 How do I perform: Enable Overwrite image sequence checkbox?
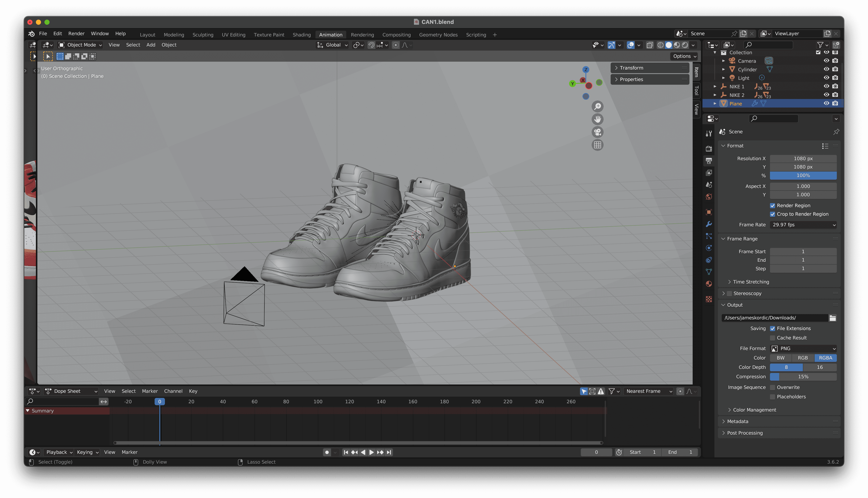tap(773, 387)
